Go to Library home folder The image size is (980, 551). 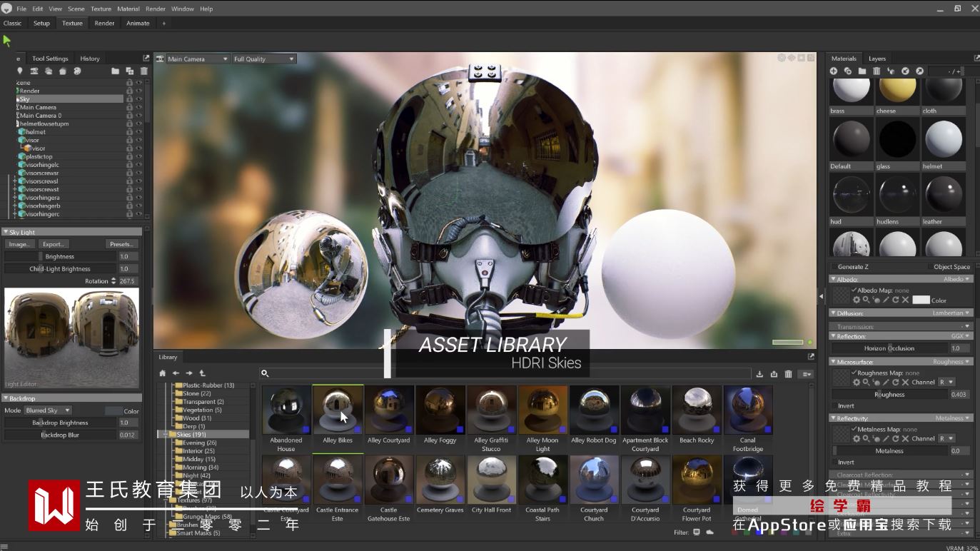(x=163, y=373)
